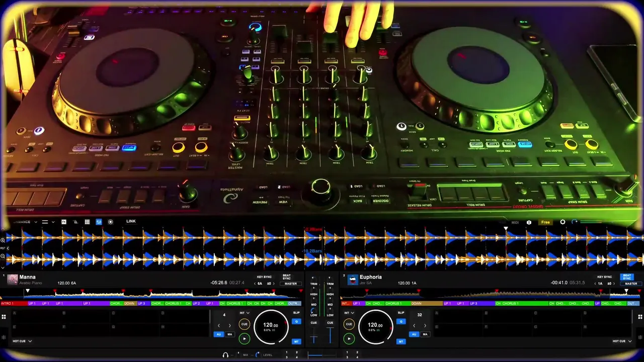Double deck 1 beat loop size
644x362 pixels.
click(x=230, y=325)
